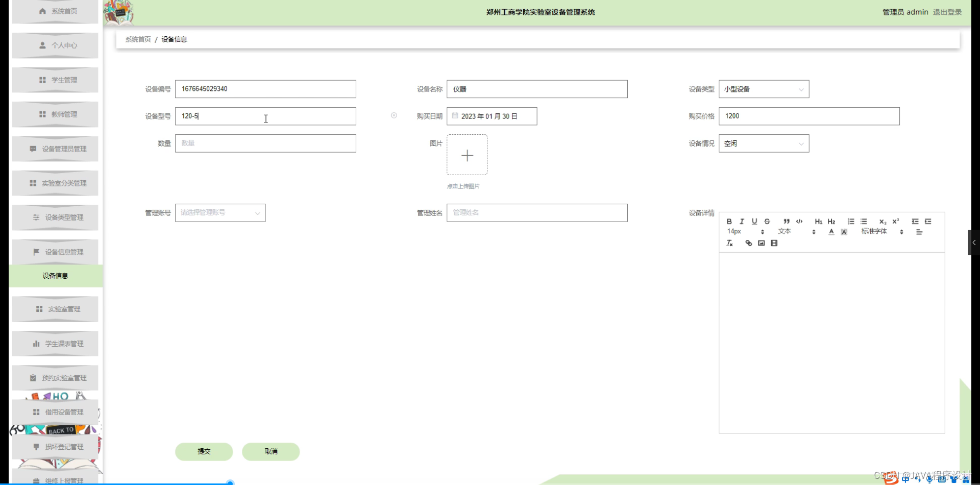The height and width of the screenshot is (485, 980).
Task: Click the system logo image in header
Action: tap(119, 12)
